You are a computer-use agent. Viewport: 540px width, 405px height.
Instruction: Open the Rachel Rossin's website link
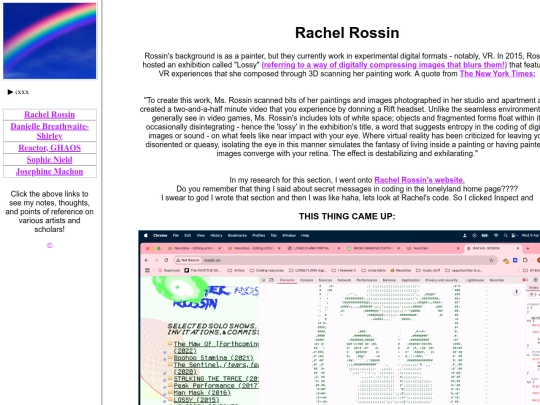[x=419, y=180]
